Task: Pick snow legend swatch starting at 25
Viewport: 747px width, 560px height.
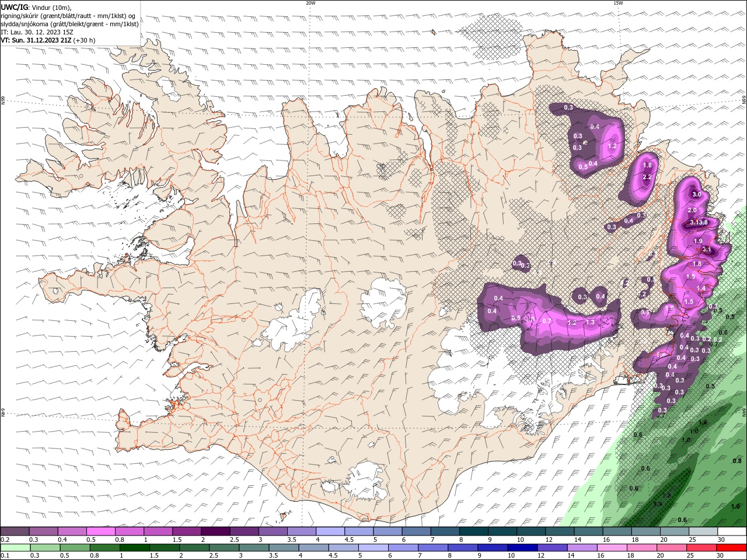Action: (702, 531)
